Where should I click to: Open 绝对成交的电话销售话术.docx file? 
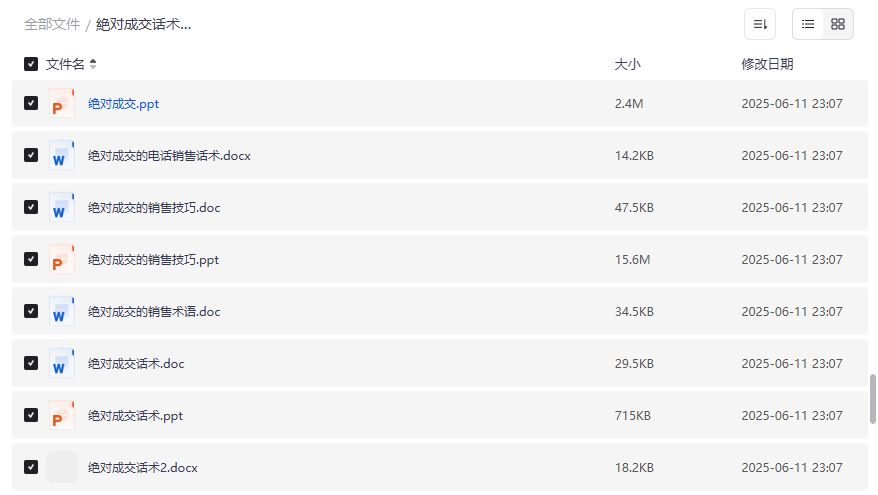tap(169, 155)
